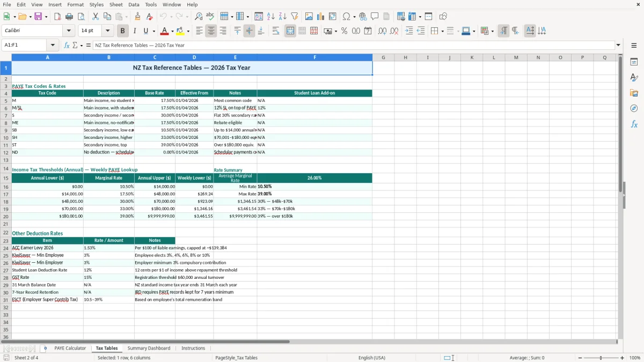Click the Format as Date icon
Viewport: 644px width, 362px height.
point(368,31)
